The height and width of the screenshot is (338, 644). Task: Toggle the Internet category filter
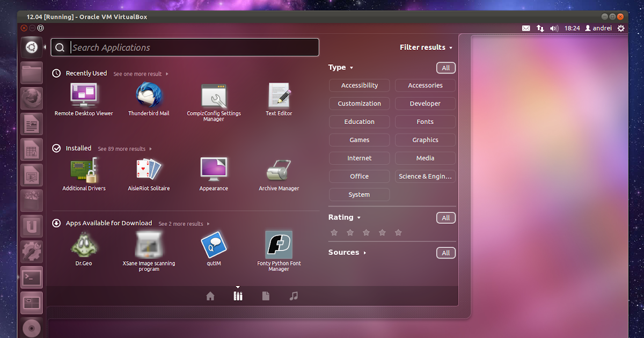point(359,158)
